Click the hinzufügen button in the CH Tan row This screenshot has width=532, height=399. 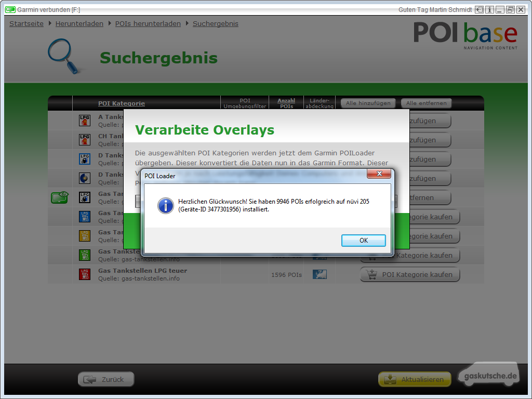(x=430, y=140)
